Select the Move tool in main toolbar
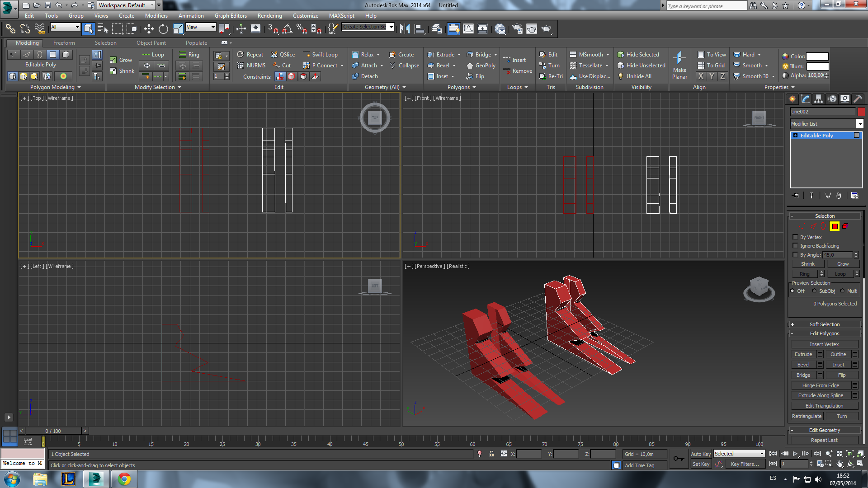Image resolution: width=868 pixels, height=488 pixels. [149, 29]
